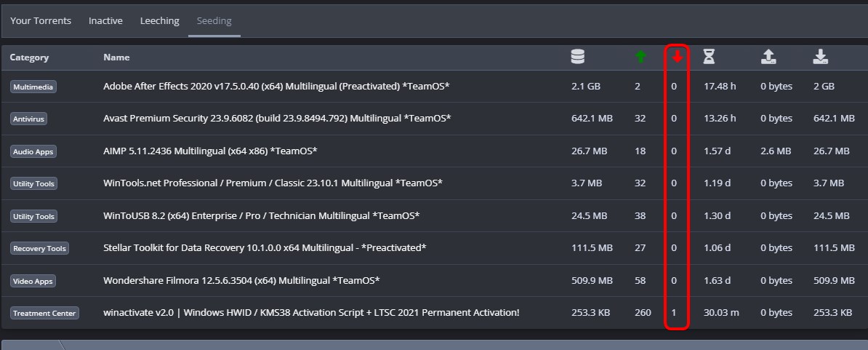Viewport: 868px width, 350px height.
Task: Click the Multimedia category tag
Action: pyautogui.click(x=33, y=87)
